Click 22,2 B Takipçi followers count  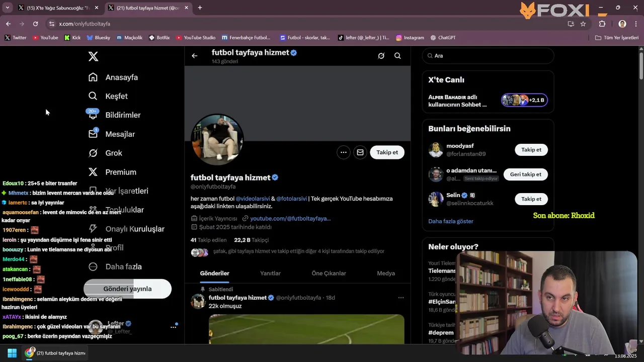[x=251, y=240]
